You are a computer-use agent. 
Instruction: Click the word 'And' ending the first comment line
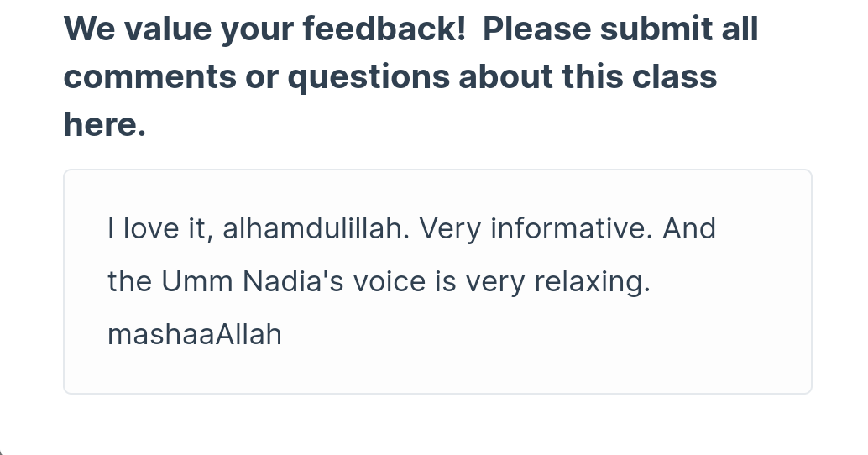click(689, 228)
